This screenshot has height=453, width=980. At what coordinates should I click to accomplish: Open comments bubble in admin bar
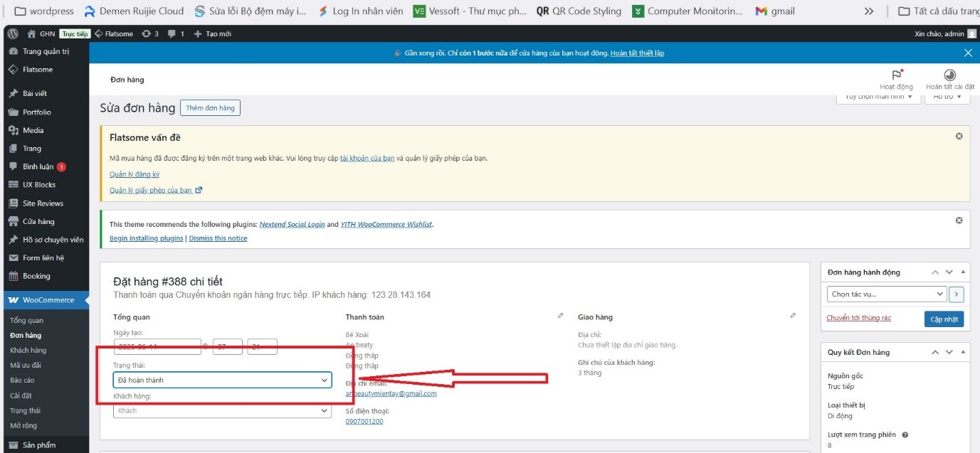(x=176, y=33)
